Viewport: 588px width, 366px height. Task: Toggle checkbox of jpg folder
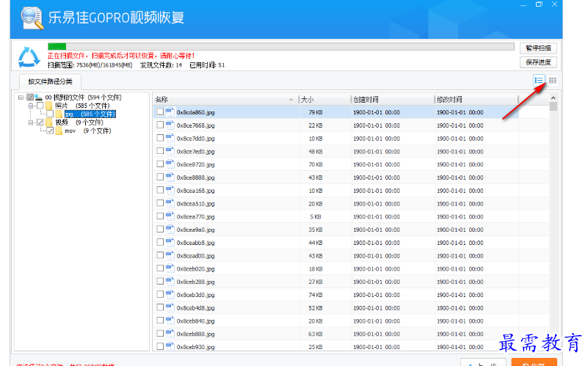(x=50, y=114)
